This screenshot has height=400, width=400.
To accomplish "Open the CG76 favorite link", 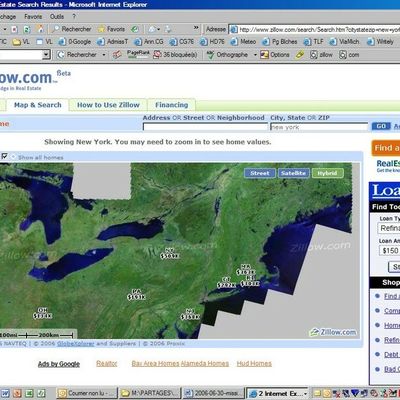I will (x=181, y=42).
